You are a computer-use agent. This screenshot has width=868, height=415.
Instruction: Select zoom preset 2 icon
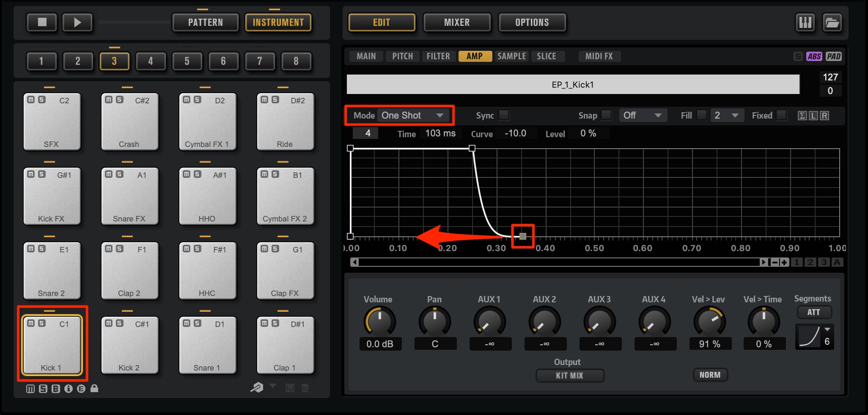[x=810, y=263]
